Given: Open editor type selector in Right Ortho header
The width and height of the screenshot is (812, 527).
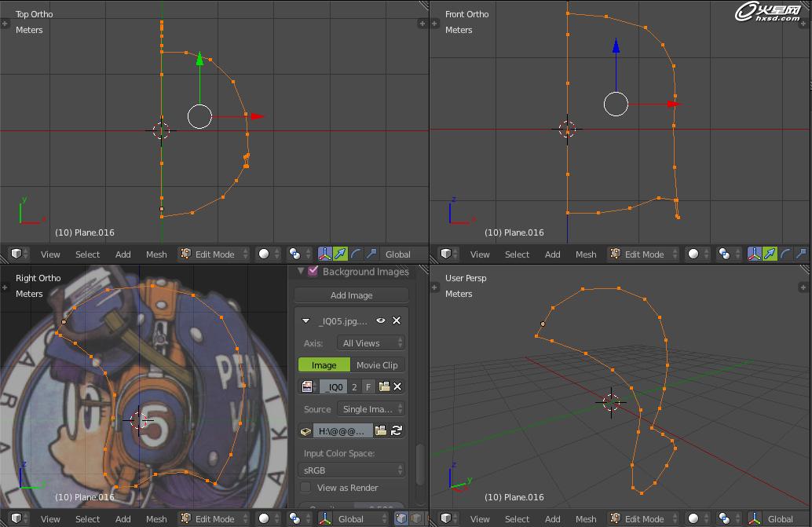Looking at the screenshot, I should tap(19, 518).
